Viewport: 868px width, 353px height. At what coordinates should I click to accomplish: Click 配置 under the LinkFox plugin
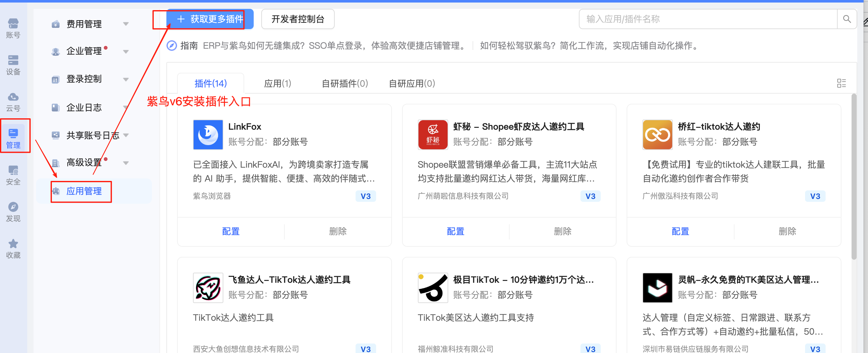pos(231,232)
